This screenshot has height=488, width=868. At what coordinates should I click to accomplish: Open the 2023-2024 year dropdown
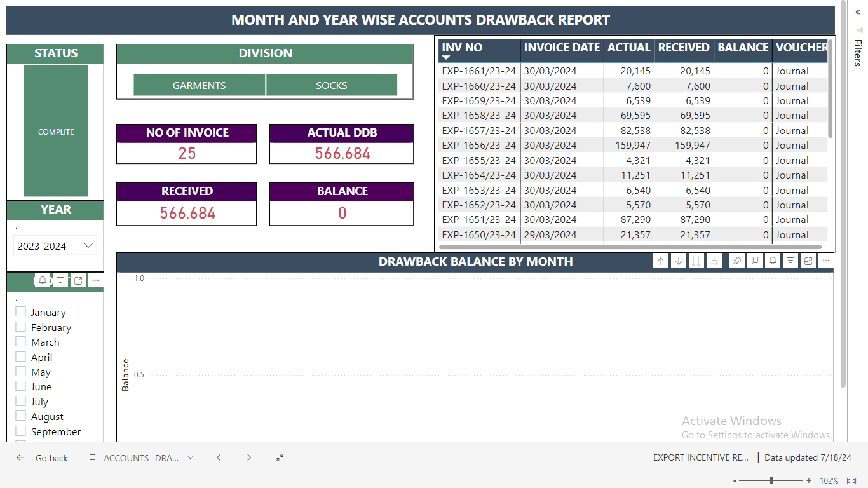tap(88, 245)
